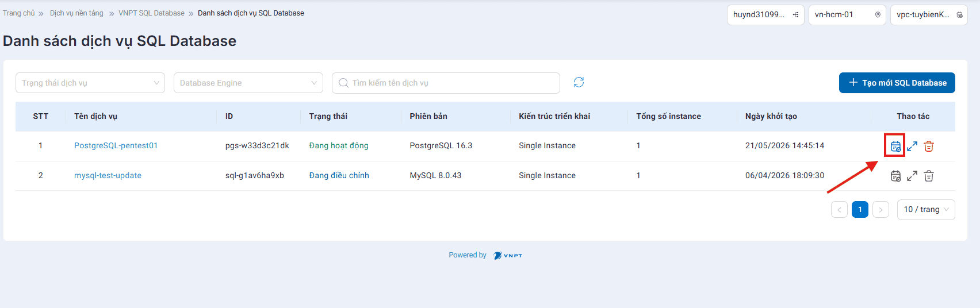Click resize icon for mysql-test-update row

(912, 176)
